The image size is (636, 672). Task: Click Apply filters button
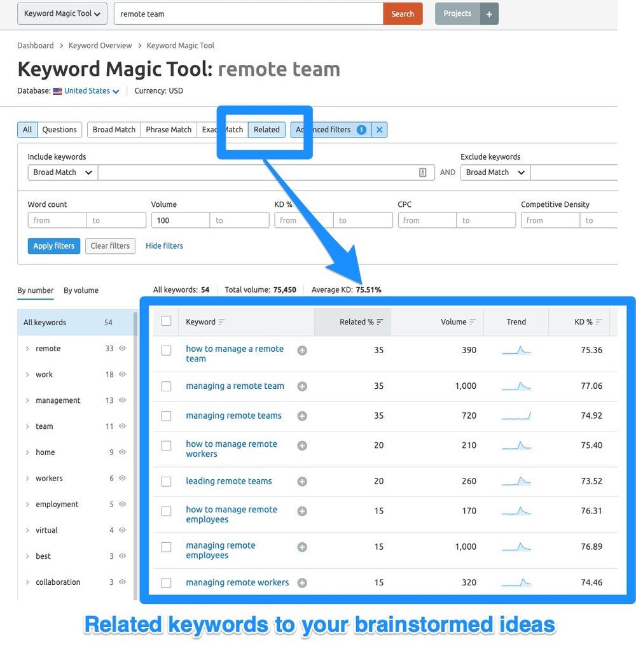[x=54, y=246]
